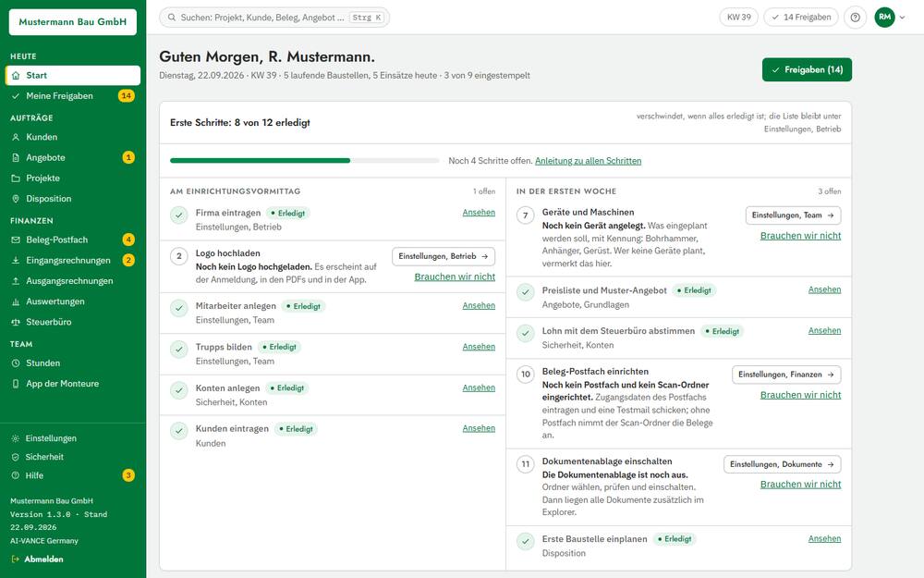
Task: Click the checkmark circle for Erste Baustelle einplanen
Action: [526, 541]
